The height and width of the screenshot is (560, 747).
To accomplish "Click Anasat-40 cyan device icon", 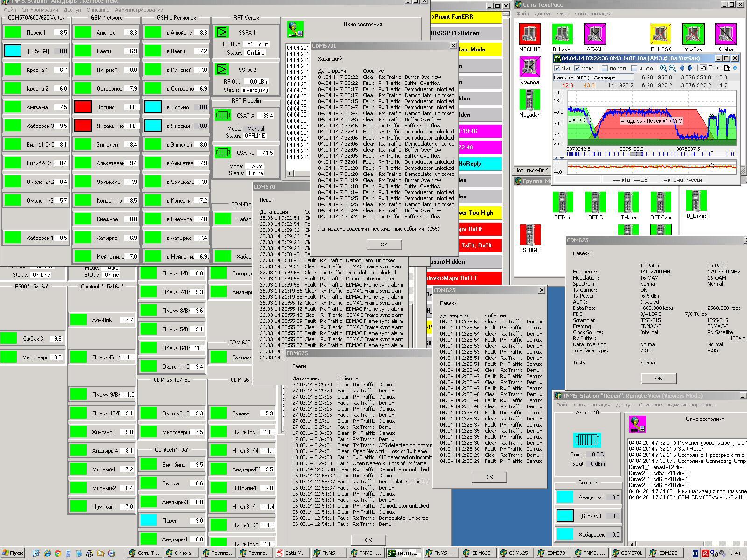I will click(587, 439).
